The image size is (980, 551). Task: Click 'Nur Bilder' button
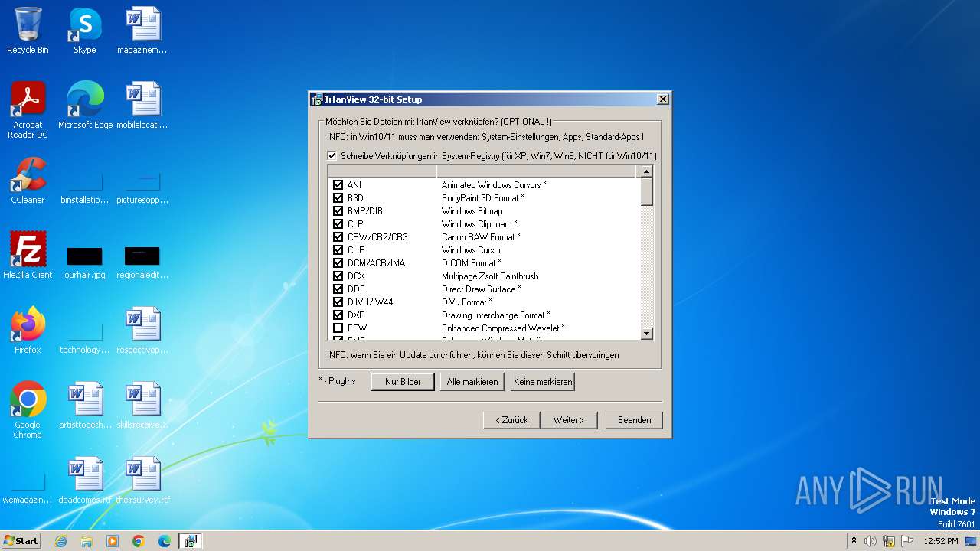[x=403, y=381]
